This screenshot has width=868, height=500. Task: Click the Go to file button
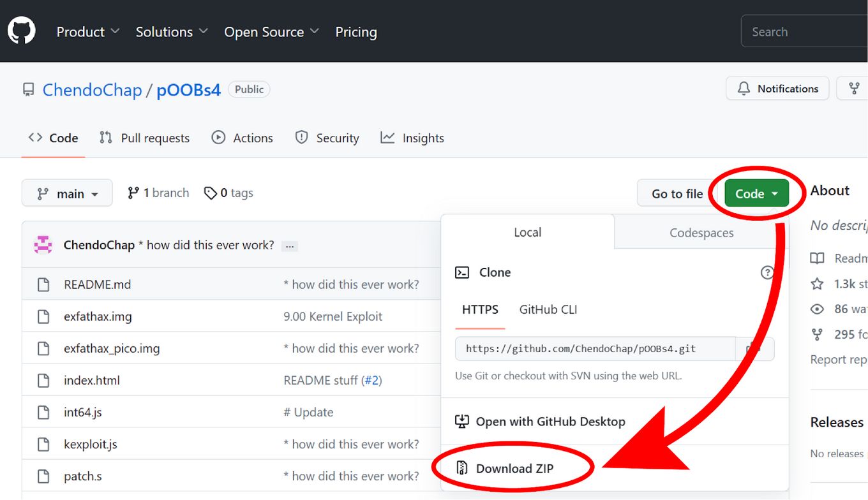coord(677,193)
